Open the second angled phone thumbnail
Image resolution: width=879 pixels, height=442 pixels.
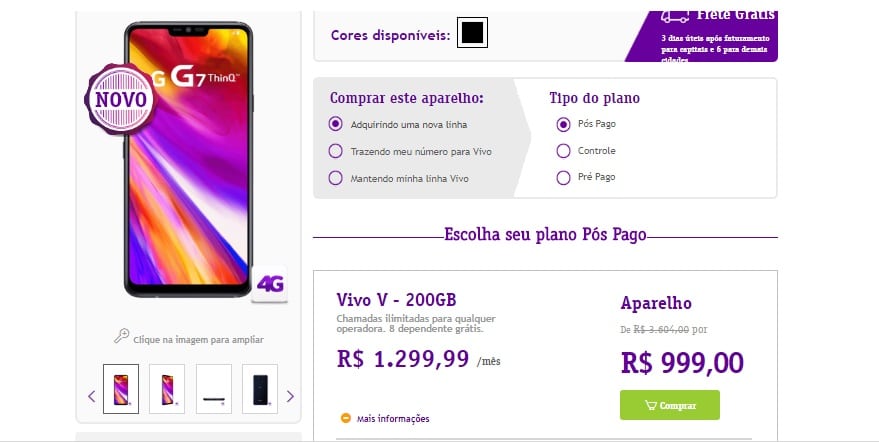(167, 389)
